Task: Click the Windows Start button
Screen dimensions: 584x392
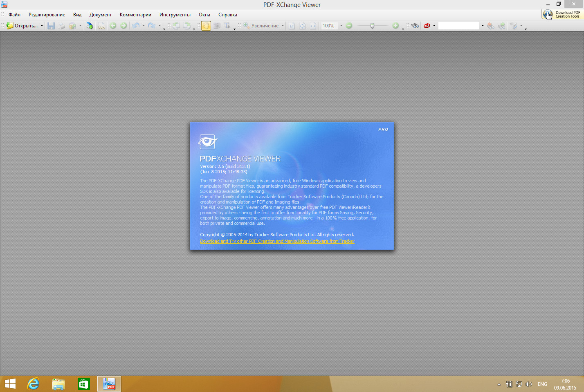Action: click(10, 384)
